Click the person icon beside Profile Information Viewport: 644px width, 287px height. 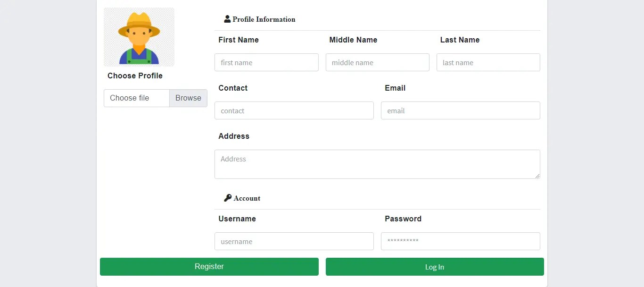[227, 19]
